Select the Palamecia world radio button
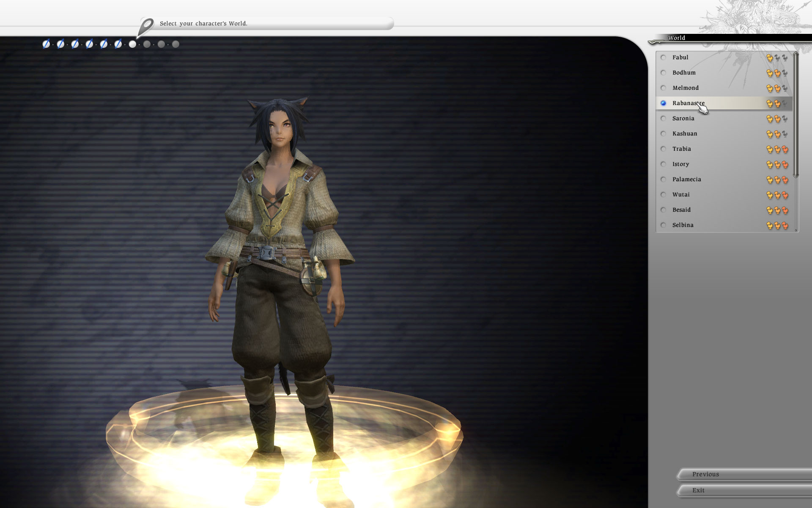The image size is (812, 508). [x=663, y=179]
